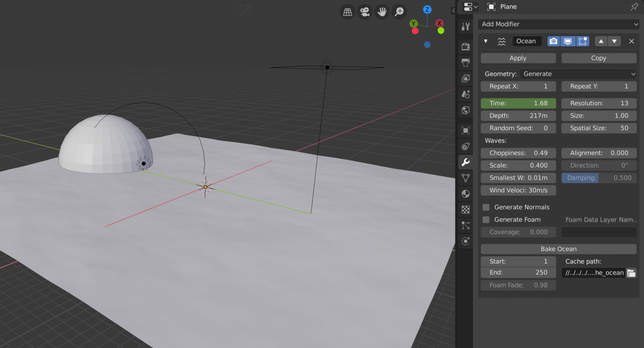644x348 pixels.
Task: Browse for ocean cache path folder
Action: pyautogui.click(x=631, y=273)
